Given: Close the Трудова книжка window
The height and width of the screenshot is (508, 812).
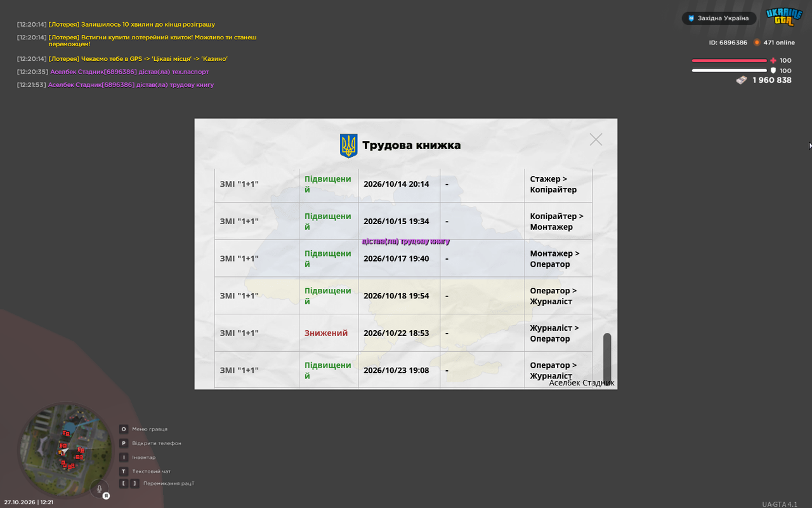Looking at the screenshot, I should 596,139.
